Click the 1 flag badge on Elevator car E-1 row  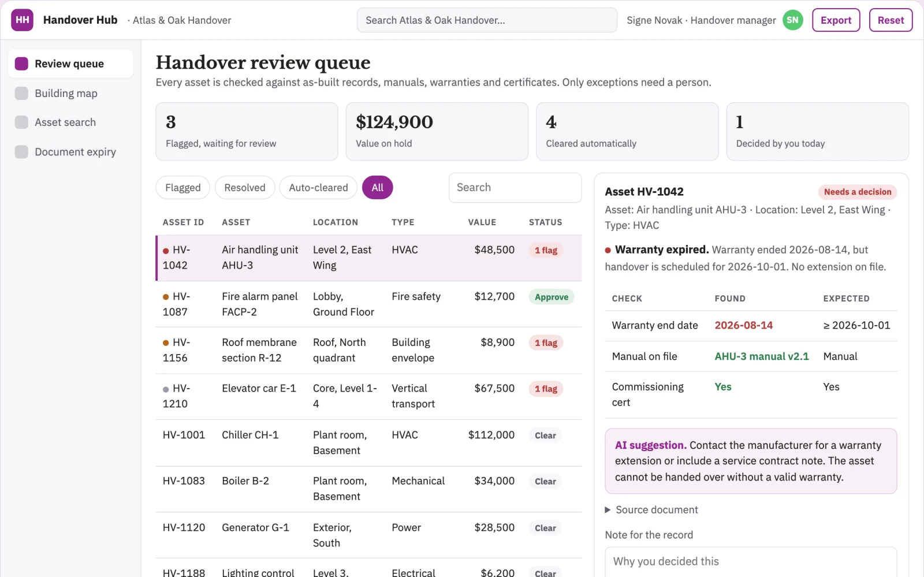[546, 389]
